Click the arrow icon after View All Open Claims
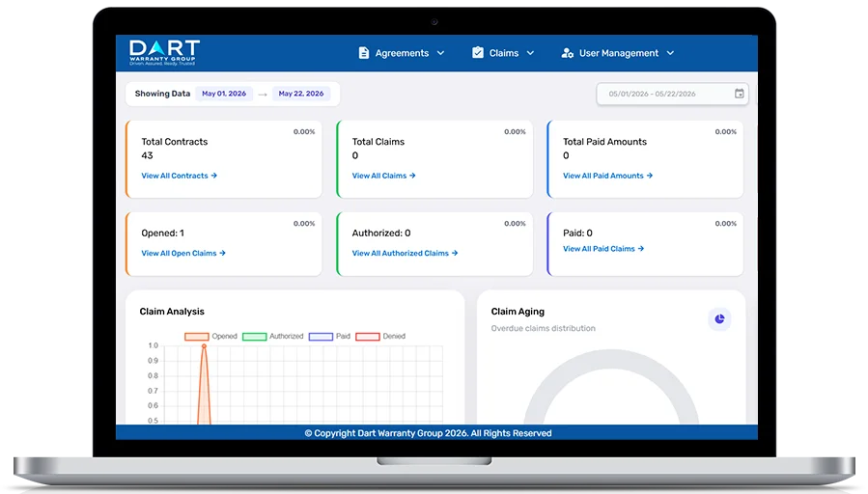Screen dimensions: 868x494 tap(222, 253)
